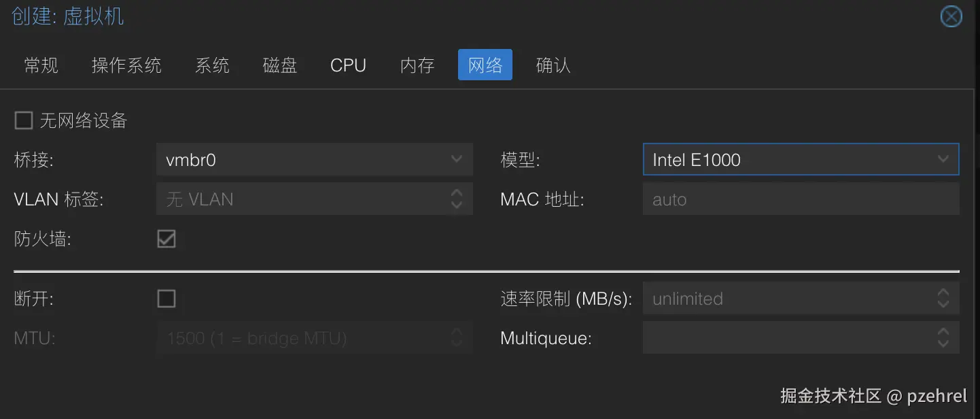Viewport: 980px width, 419px height.
Task: Disable the 防火墙 checkbox
Action: 167,239
